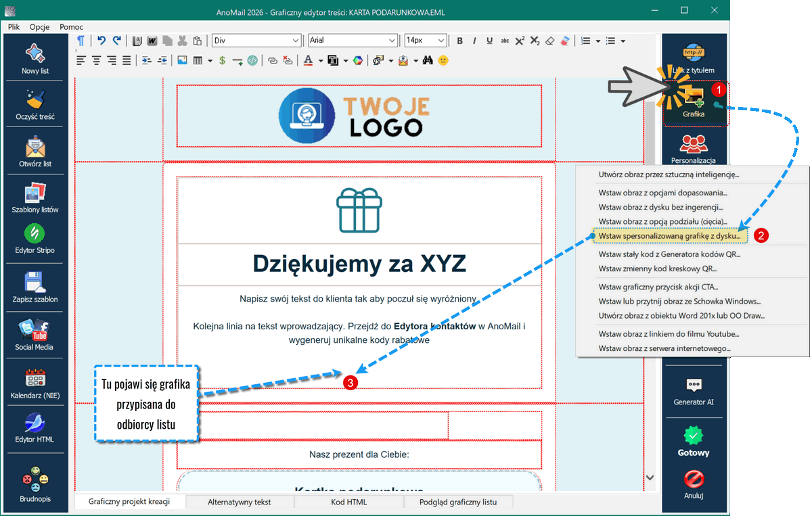Open Otwórz list envelope icon

pyautogui.click(x=35, y=147)
